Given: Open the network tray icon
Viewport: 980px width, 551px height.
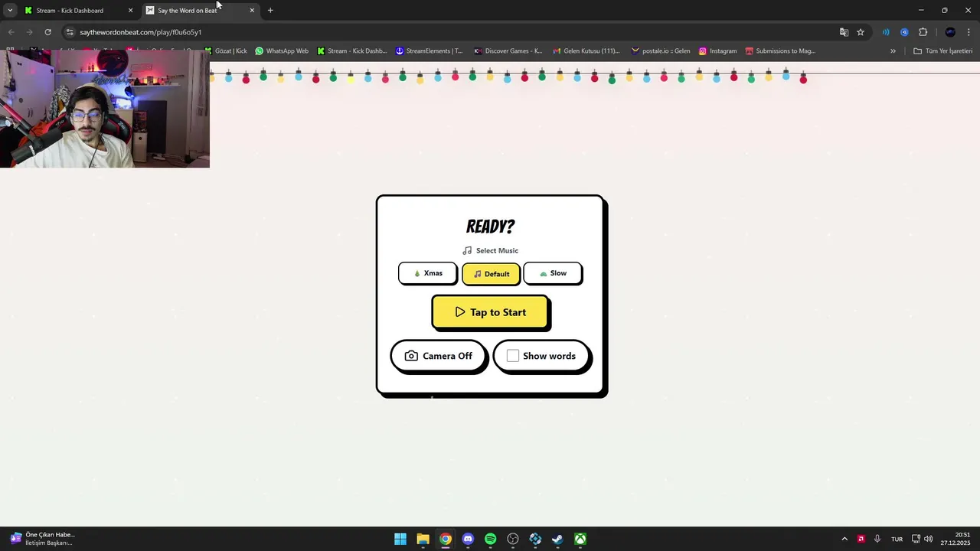Looking at the screenshot, I should (x=916, y=539).
